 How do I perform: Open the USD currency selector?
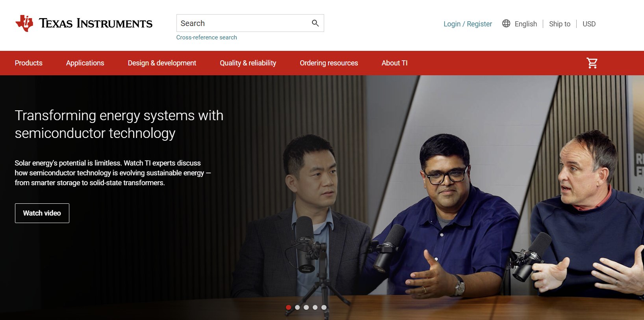pos(589,24)
